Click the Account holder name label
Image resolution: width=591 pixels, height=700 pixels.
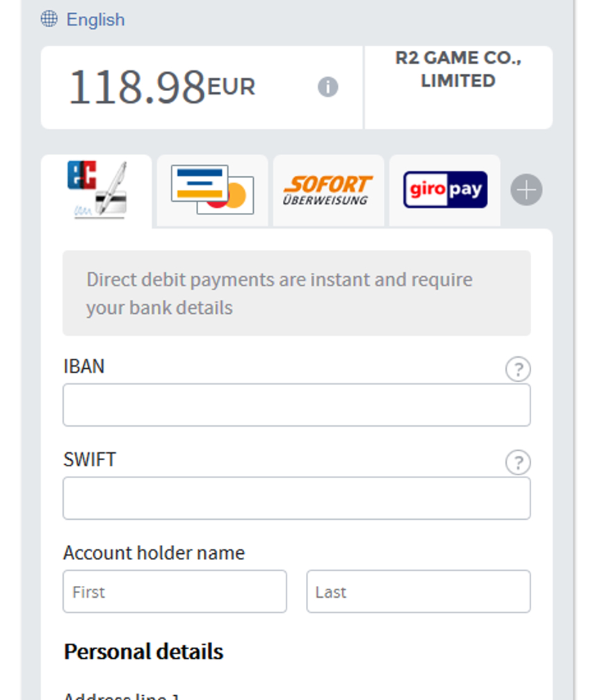(x=154, y=553)
